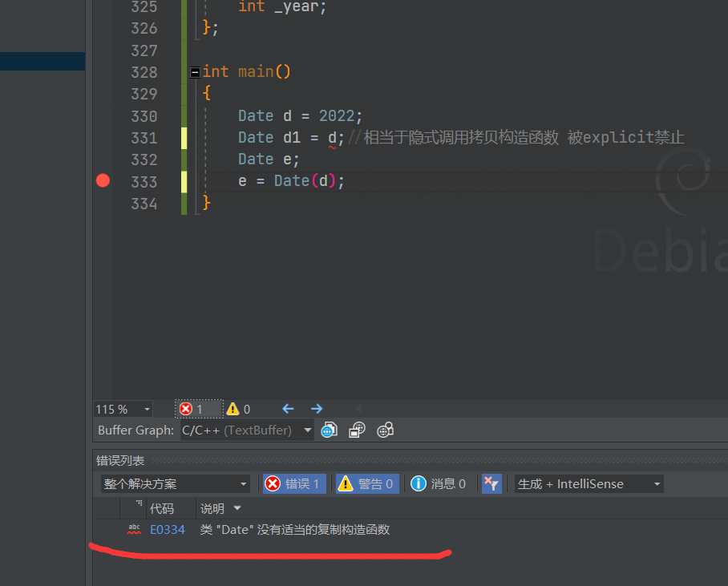Click the editor error count indicator showing 1
Viewport: 728px width, 586px height.
coord(199,409)
